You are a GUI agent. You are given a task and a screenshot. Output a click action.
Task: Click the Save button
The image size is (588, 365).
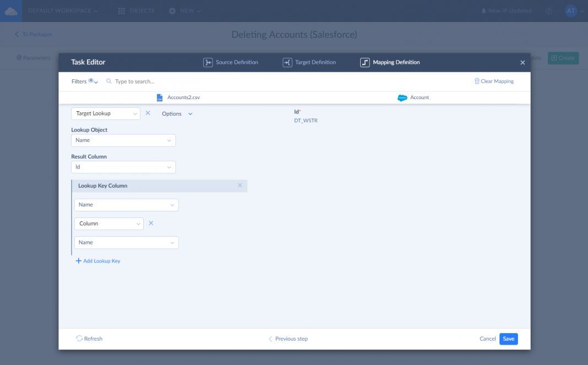point(508,339)
